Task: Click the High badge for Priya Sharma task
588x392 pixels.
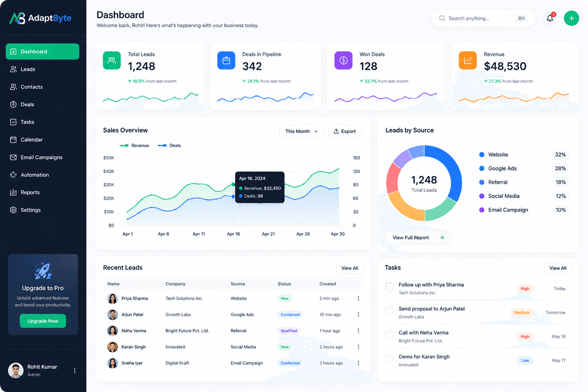Action: point(525,289)
